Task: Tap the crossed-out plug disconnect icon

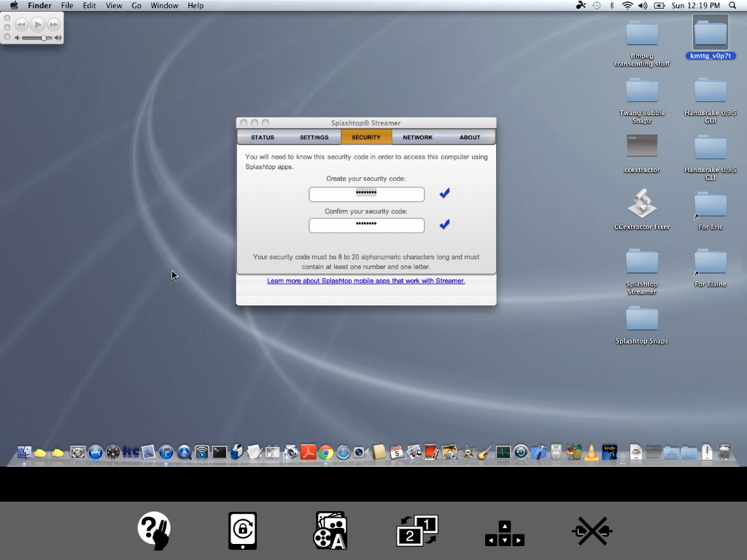Action: click(592, 531)
